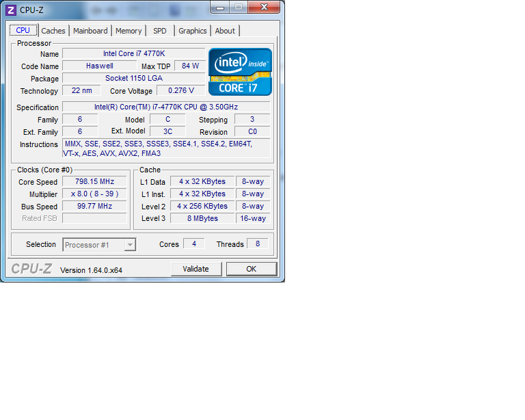Screen dimensions: 525x420
Task: Click the CPU-Z title bar app icon
Action: point(11,10)
